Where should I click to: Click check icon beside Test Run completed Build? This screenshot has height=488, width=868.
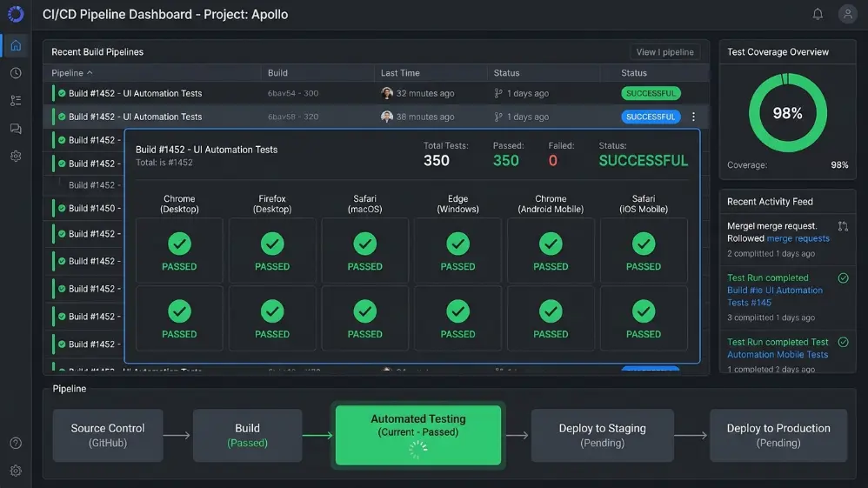pyautogui.click(x=843, y=278)
